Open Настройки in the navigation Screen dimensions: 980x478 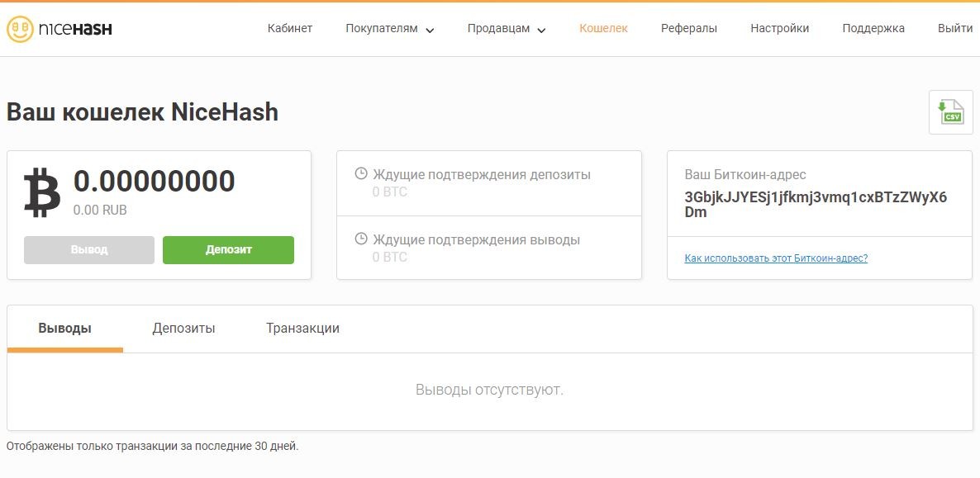[x=779, y=29]
